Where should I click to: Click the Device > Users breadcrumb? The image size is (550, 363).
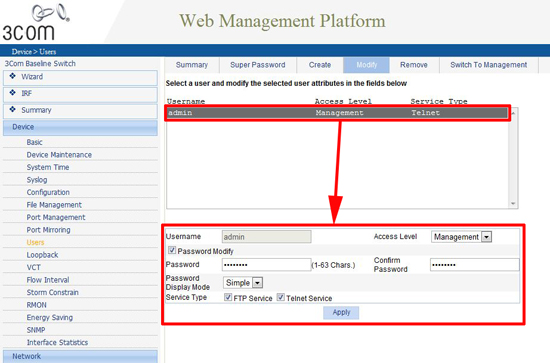coord(34,52)
